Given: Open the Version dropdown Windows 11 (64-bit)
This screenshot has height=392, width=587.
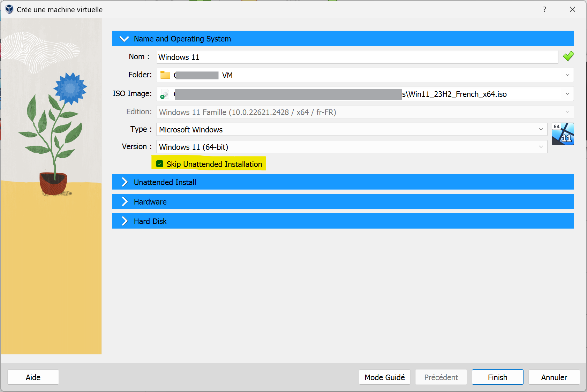Looking at the screenshot, I should point(541,147).
